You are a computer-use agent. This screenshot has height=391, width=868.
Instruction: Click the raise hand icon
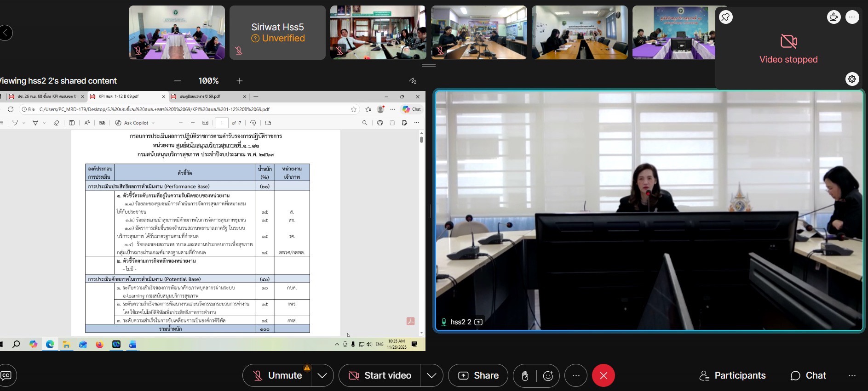525,376
